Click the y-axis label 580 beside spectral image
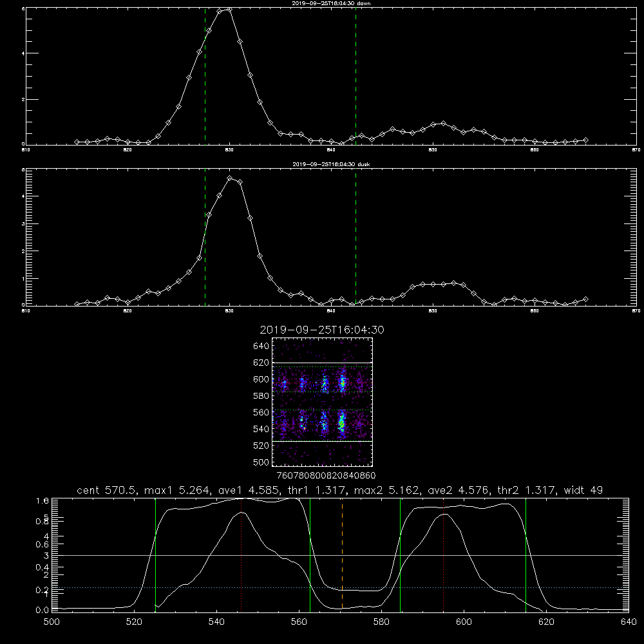This screenshot has height=644, width=644. coord(261,396)
